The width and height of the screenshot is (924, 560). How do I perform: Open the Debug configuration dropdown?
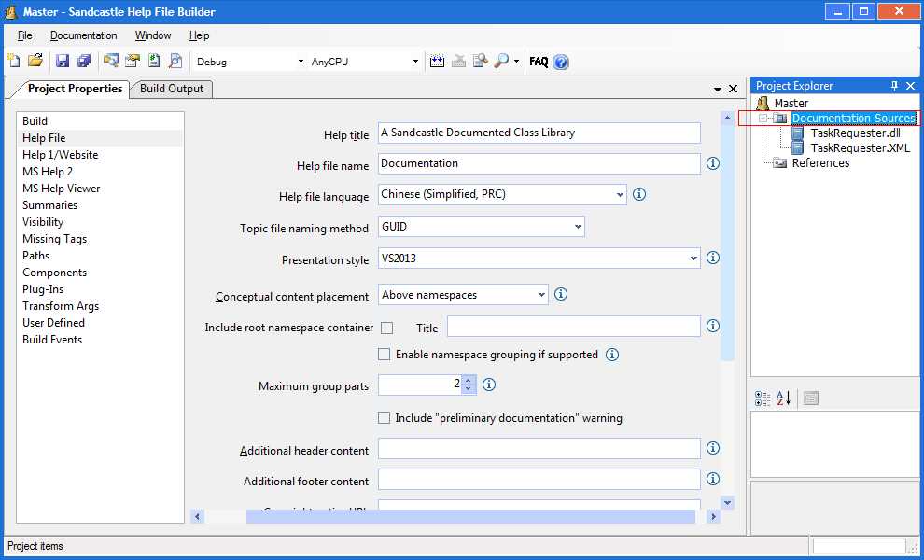(301, 62)
